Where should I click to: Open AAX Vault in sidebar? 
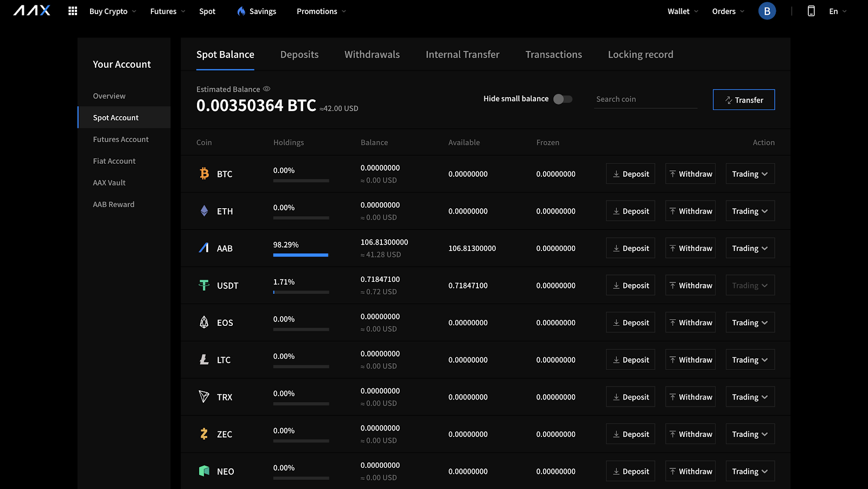109,183
